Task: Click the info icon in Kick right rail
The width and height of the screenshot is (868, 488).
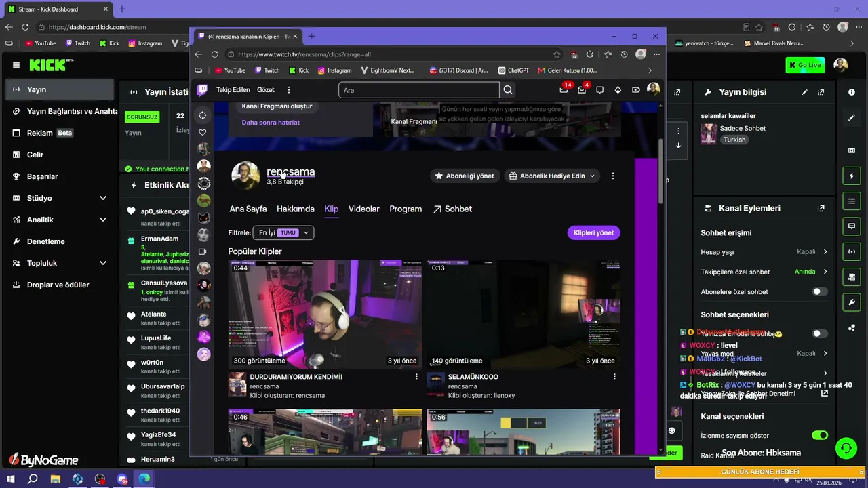Action: pos(852,92)
